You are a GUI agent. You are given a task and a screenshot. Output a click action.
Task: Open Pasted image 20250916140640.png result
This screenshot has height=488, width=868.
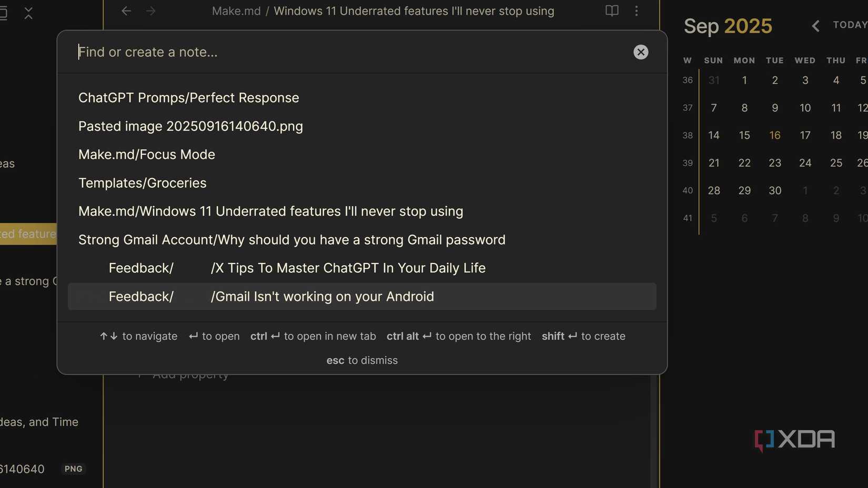pyautogui.click(x=362, y=126)
